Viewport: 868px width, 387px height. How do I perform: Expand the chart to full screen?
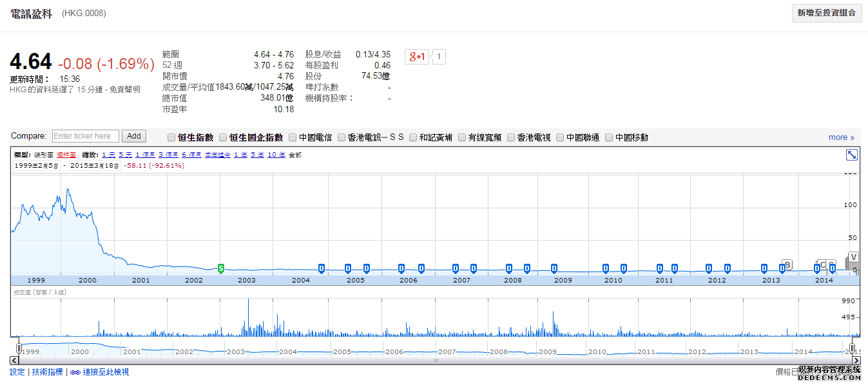(851, 155)
